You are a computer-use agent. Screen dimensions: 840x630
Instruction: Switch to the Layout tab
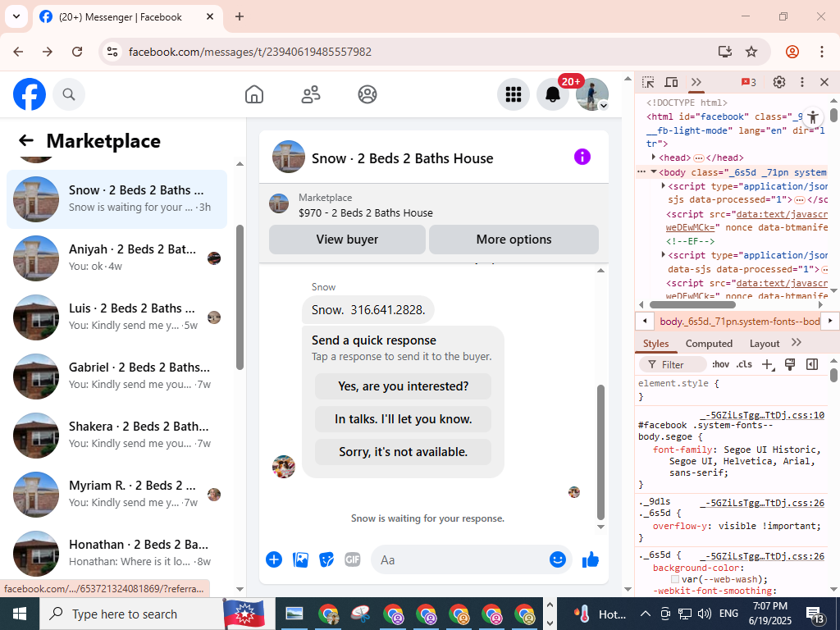point(765,344)
